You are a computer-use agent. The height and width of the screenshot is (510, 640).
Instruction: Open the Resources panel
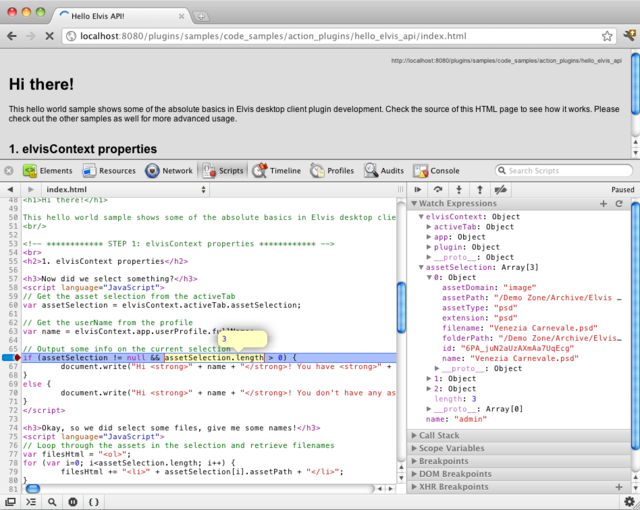[x=109, y=171]
